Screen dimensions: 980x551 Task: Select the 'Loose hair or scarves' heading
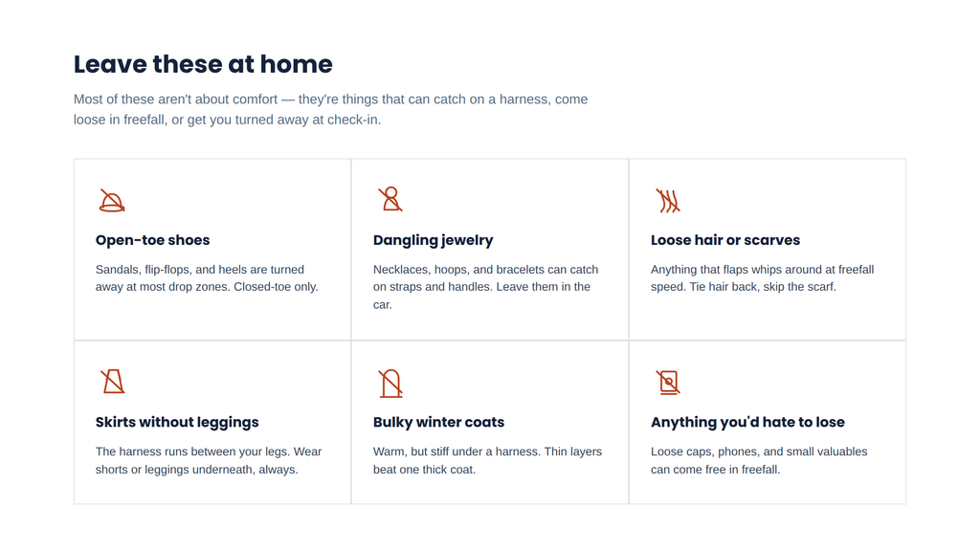725,240
